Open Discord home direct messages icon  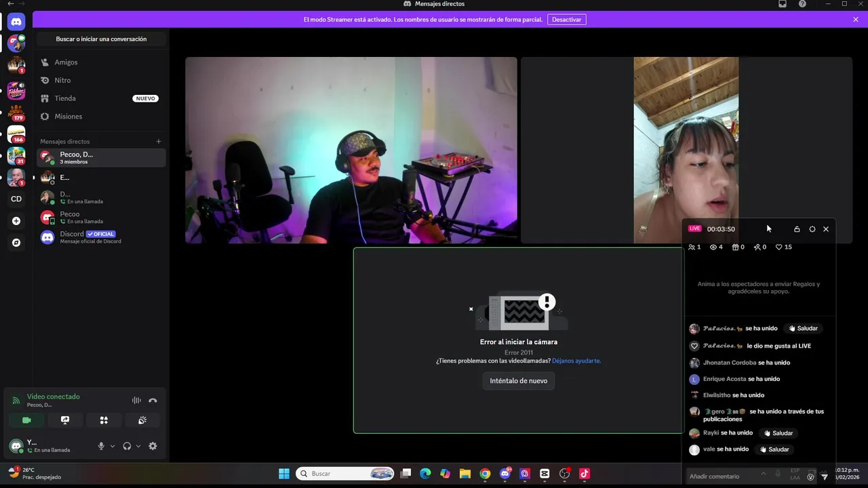point(16,22)
